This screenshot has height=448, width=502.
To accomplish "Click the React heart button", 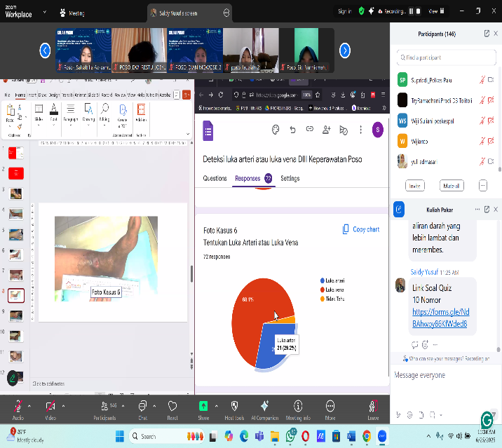I will (x=172, y=410).
